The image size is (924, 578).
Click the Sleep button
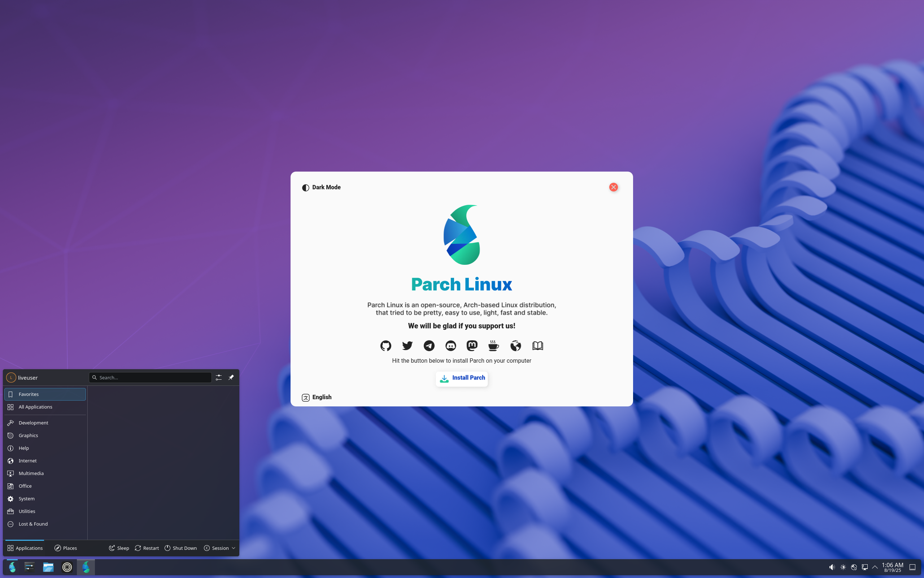(x=119, y=548)
